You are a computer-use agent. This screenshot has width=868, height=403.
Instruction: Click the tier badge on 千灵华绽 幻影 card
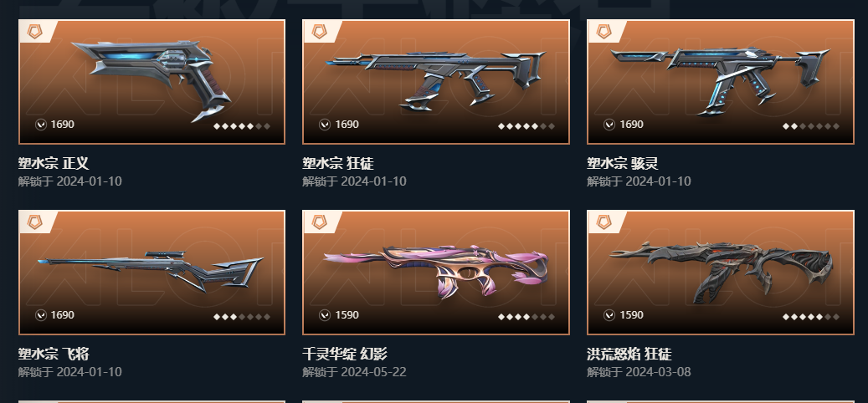click(320, 222)
